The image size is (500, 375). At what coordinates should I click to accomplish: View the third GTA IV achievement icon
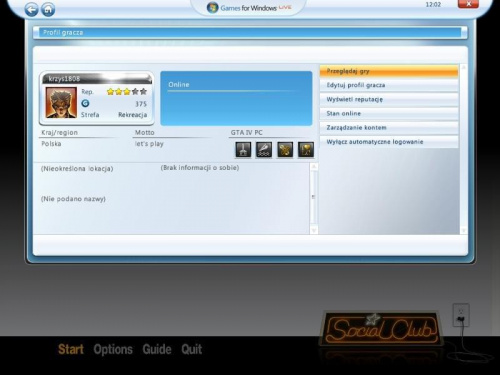(x=285, y=150)
